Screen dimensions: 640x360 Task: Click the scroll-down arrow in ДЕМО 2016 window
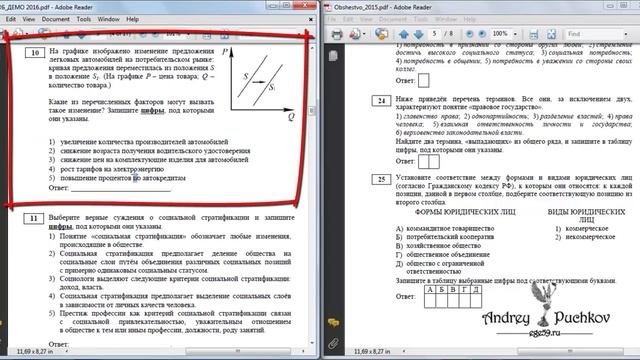click(312, 342)
